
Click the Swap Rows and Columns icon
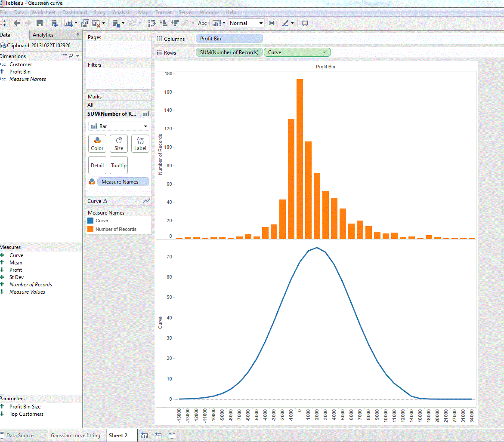152,23
